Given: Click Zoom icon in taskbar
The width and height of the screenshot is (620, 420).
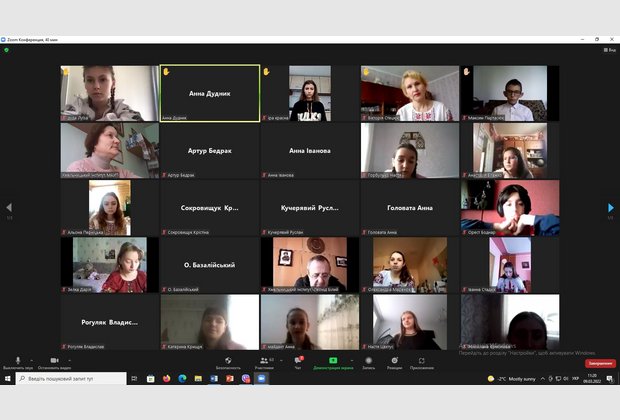Looking at the screenshot, I should coord(261,378).
